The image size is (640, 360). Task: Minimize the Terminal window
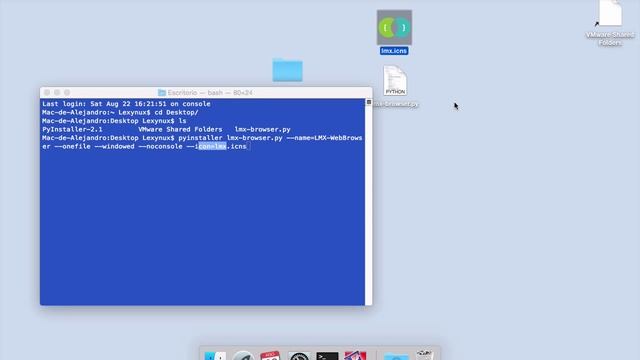tap(57, 93)
